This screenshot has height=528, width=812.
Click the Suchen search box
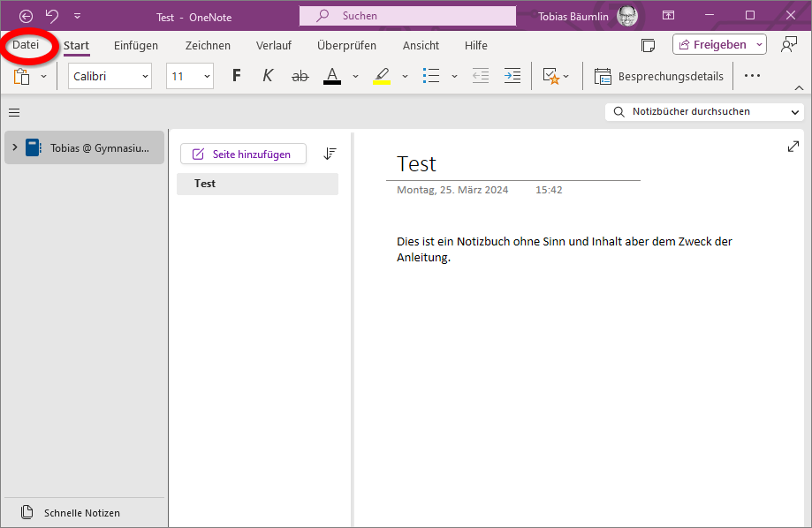(407, 16)
